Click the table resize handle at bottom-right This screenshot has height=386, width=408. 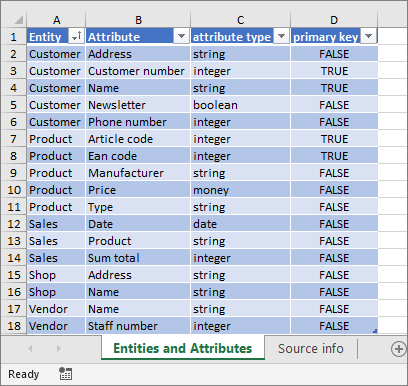coord(375,331)
